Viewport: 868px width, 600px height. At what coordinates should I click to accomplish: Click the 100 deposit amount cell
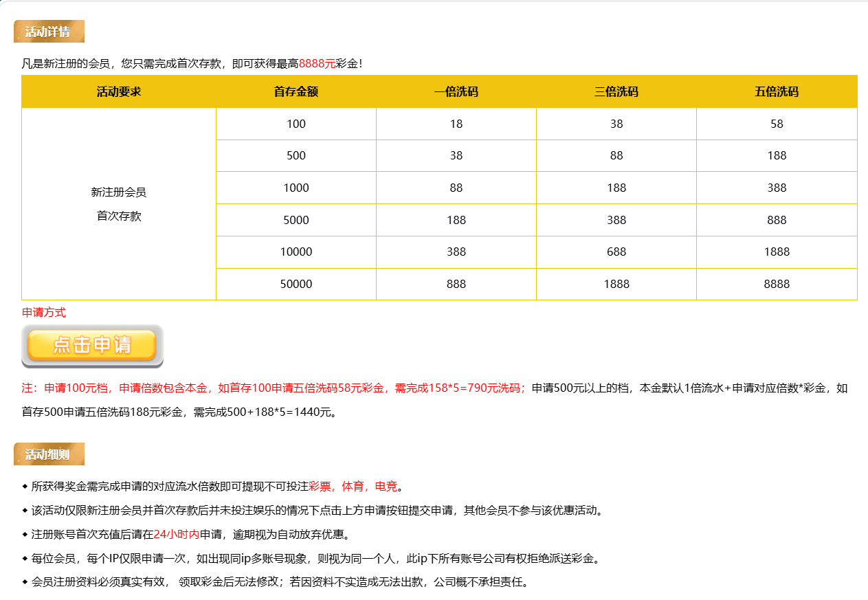pos(296,124)
